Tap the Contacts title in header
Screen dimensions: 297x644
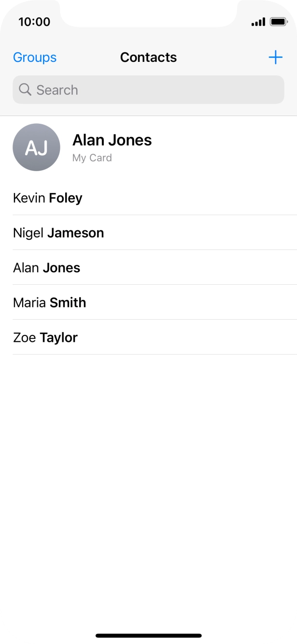[x=148, y=58]
